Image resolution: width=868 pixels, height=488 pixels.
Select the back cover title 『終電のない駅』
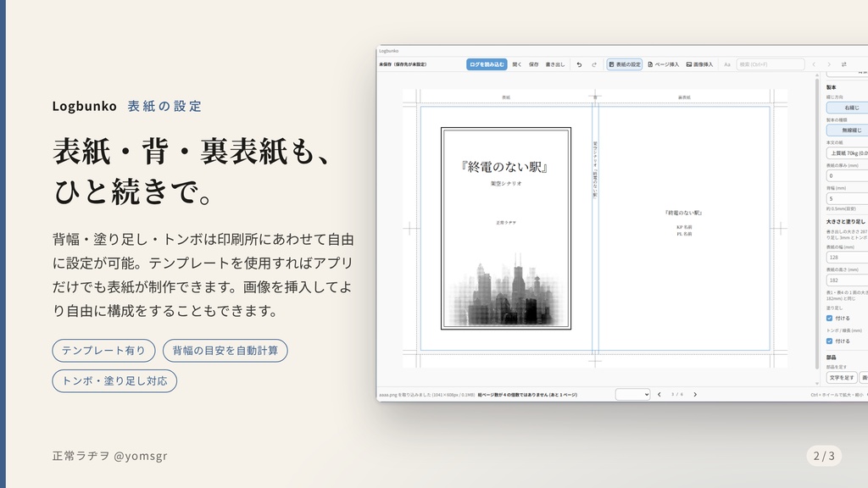pyautogui.click(x=684, y=213)
